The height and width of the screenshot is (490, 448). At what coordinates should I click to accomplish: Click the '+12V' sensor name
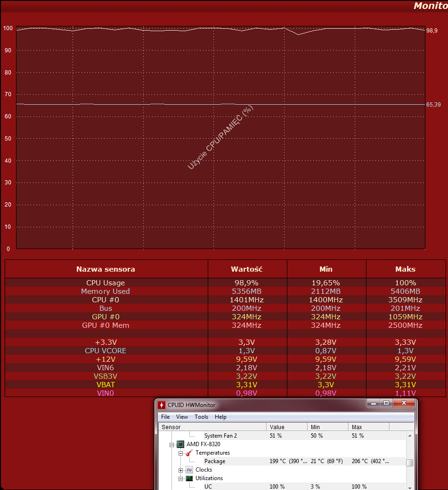click(x=106, y=359)
